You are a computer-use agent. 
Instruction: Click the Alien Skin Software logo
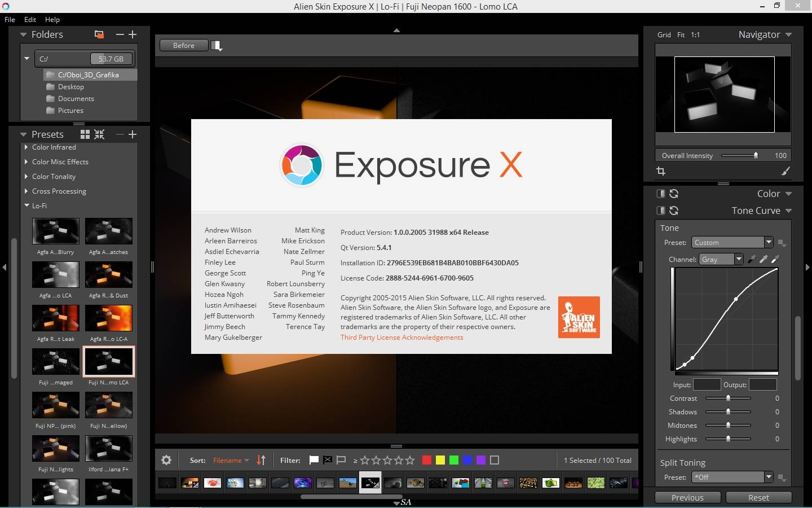pyautogui.click(x=579, y=317)
